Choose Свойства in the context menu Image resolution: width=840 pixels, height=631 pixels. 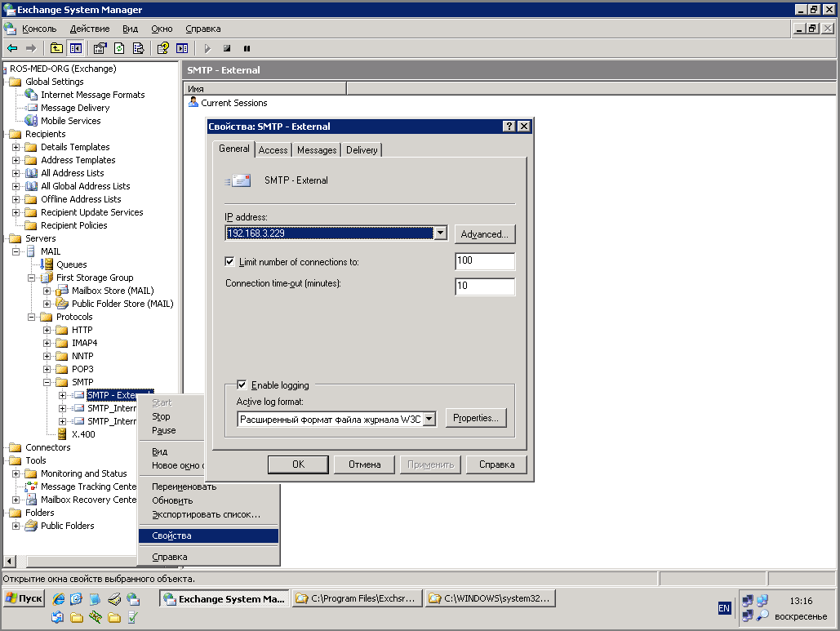[x=208, y=535]
